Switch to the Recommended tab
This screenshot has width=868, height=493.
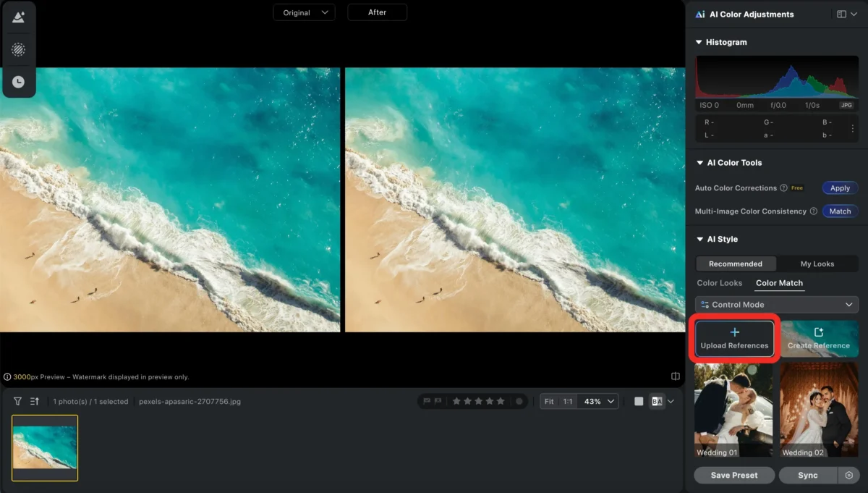(736, 264)
